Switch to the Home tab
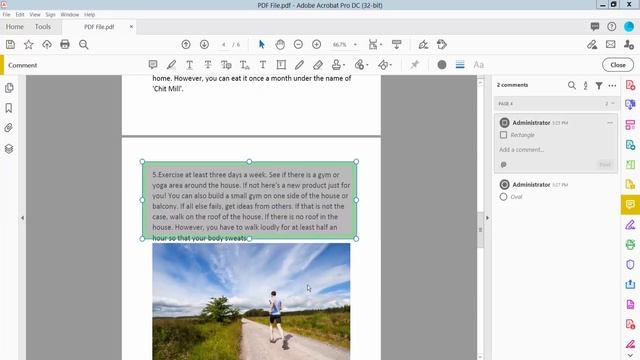The image size is (640, 360). (x=15, y=27)
